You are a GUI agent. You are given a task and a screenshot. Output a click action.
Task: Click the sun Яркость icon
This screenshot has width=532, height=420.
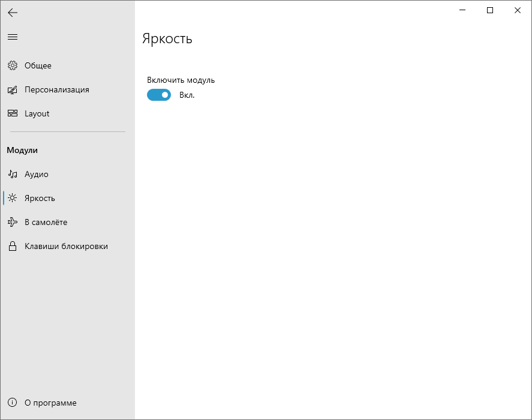click(x=13, y=198)
